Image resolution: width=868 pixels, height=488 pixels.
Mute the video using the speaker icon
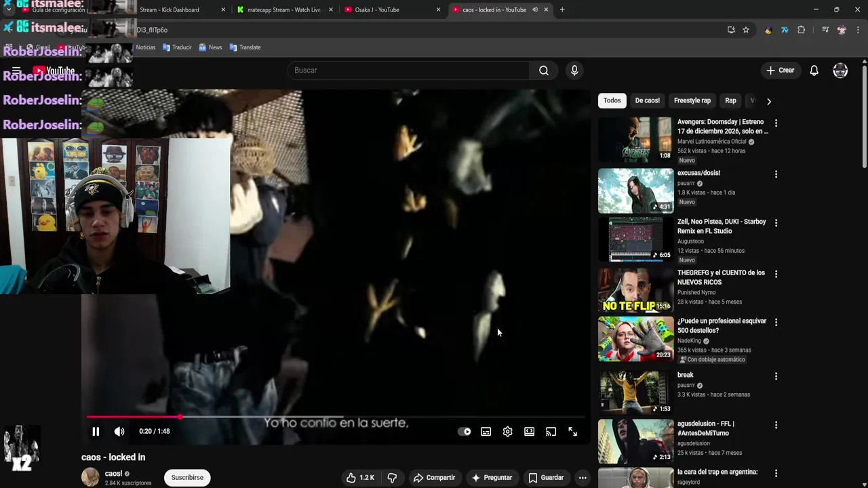pyautogui.click(x=119, y=432)
